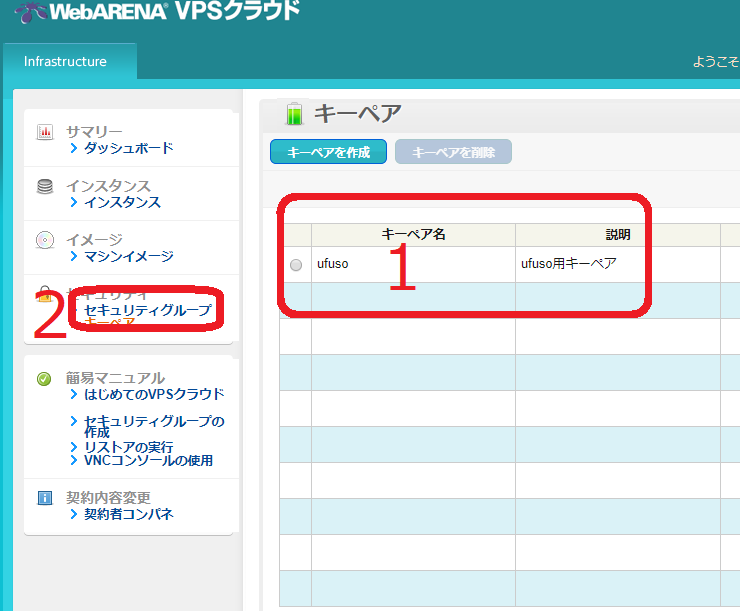Click the summary chart icon in sidebar

45,132
